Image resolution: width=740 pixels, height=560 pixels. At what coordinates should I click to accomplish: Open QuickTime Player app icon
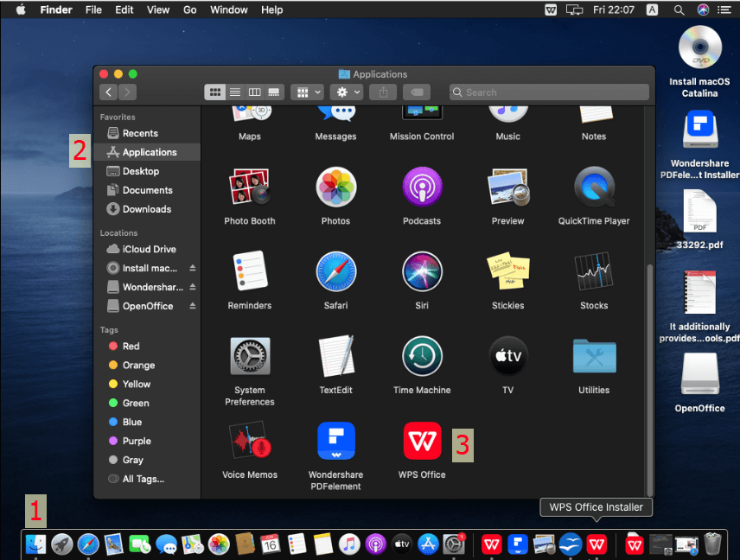594,188
